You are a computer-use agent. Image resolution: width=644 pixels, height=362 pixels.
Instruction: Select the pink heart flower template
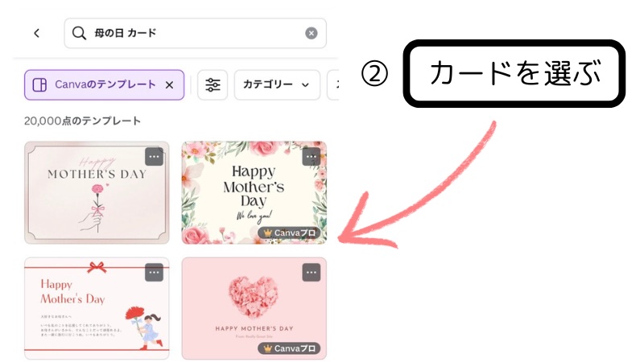254,309
